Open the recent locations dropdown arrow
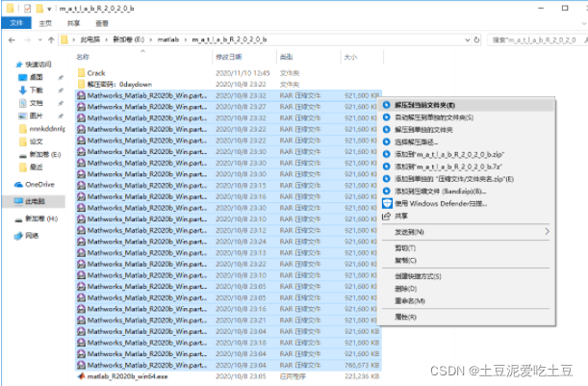This screenshot has height=386, width=588. click(x=40, y=39)
